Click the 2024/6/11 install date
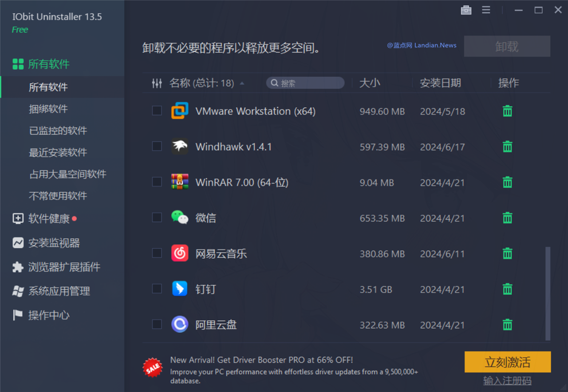Screen dimensions: 568x392 [442, 254]
